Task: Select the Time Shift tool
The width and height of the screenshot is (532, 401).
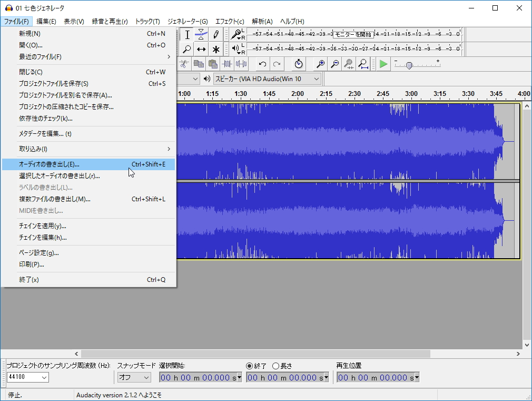Action: click(202, 49)
